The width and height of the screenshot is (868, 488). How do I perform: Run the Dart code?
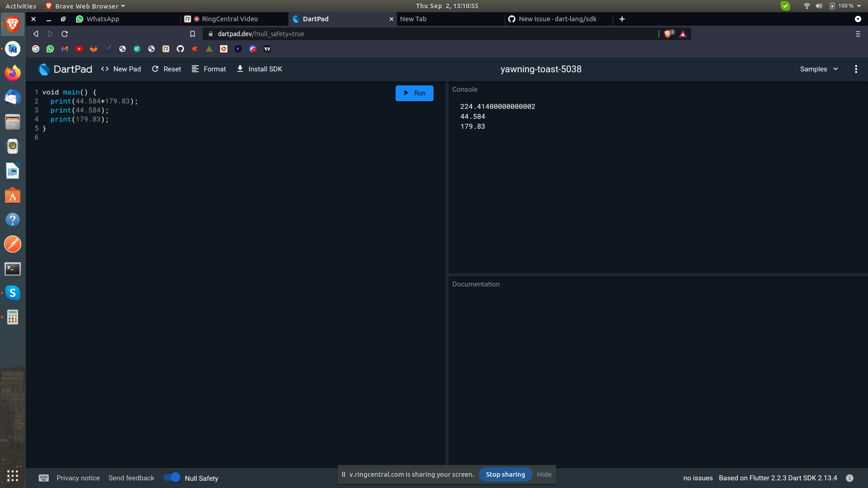[x=414, y=93]
